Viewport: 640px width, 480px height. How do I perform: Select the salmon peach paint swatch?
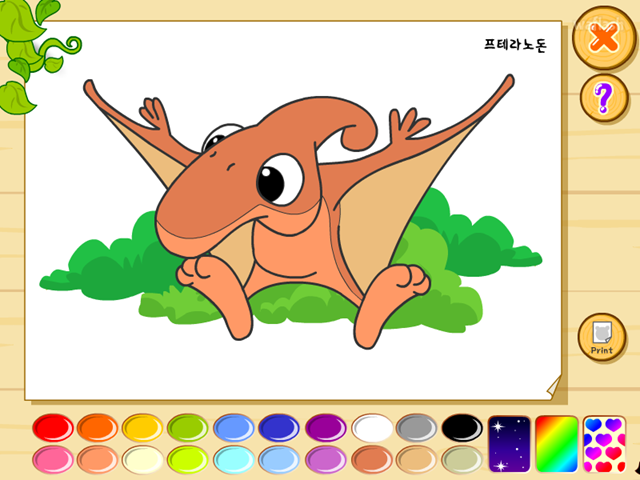[98, 460]
